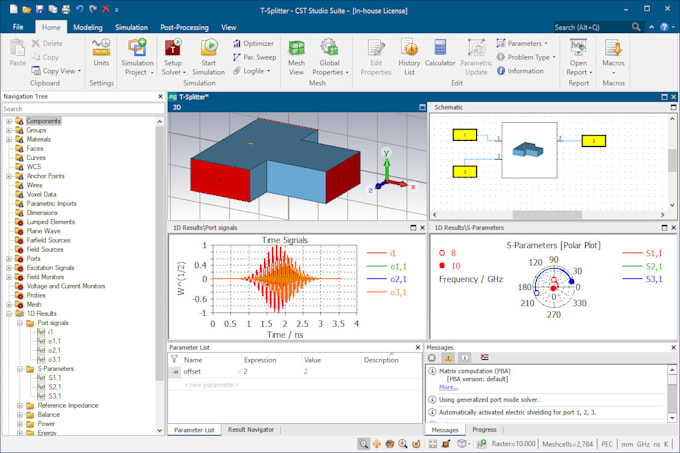Open the Optimizer tool

[254, 43]
